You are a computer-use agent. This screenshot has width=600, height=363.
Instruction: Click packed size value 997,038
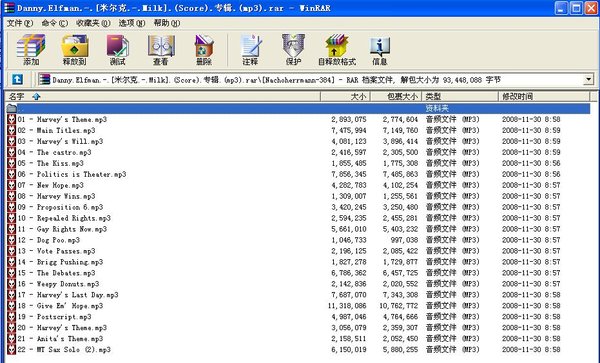(403, 240)
